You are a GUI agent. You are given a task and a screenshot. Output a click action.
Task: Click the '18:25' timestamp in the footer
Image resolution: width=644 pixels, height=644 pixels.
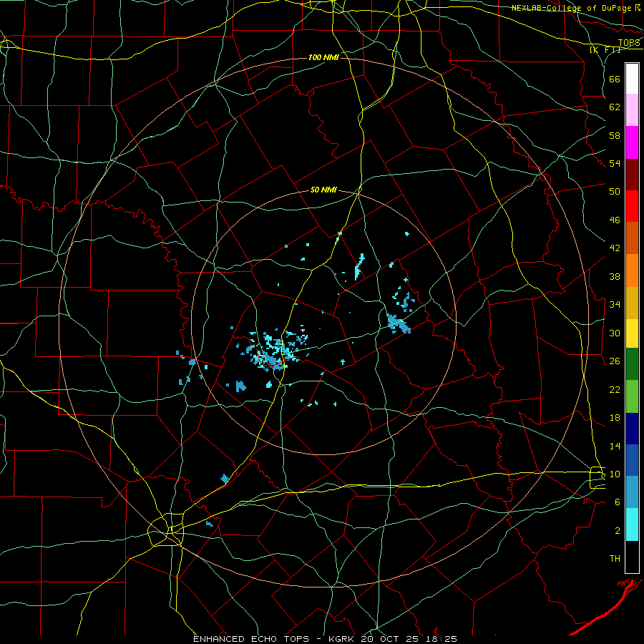[x=441, y=639]
